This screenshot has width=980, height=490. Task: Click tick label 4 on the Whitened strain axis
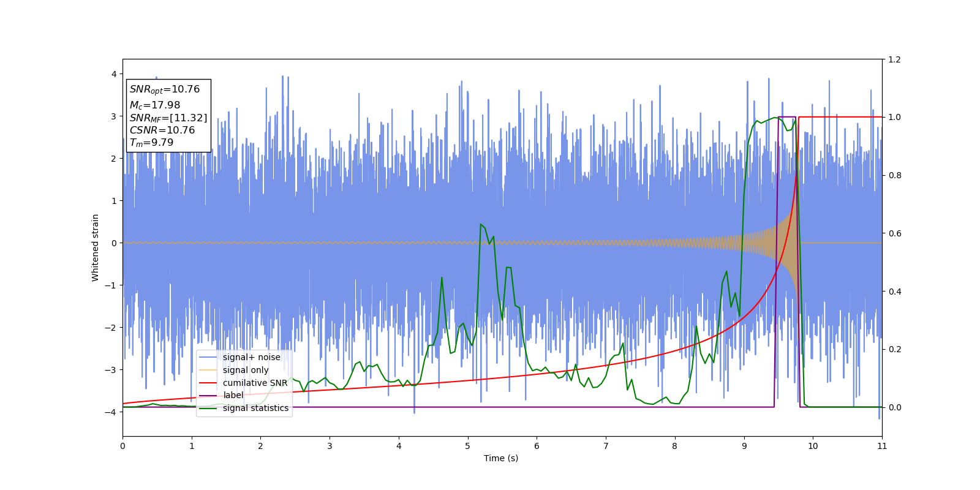point(114,74)
